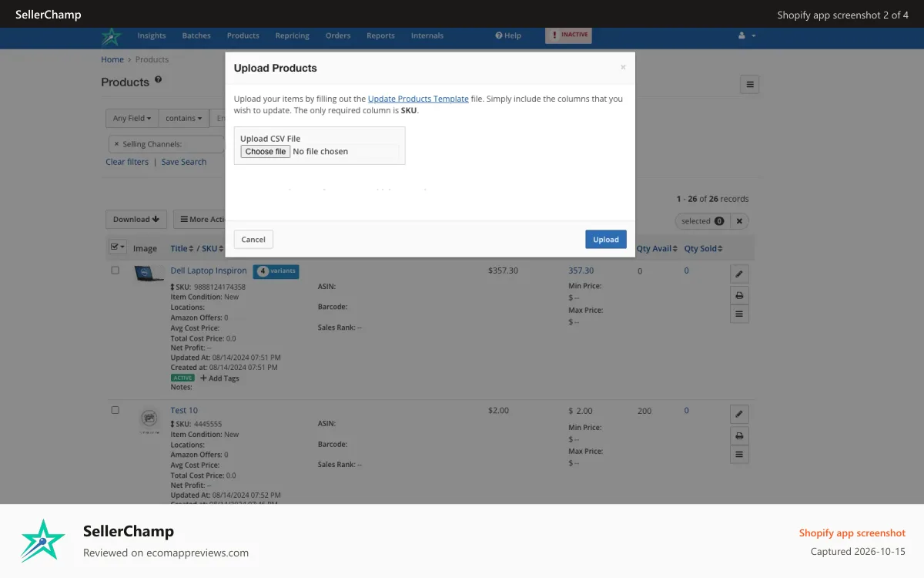Open the Dell Laptop Inspiron product link
The height and width of the screenshot is (578, 924).
(x=209, y=271)
